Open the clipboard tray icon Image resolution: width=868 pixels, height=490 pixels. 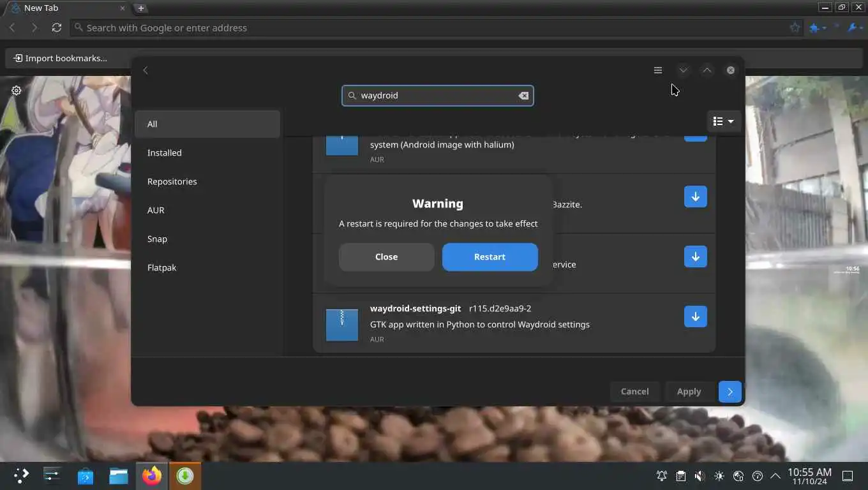[681, 476]
